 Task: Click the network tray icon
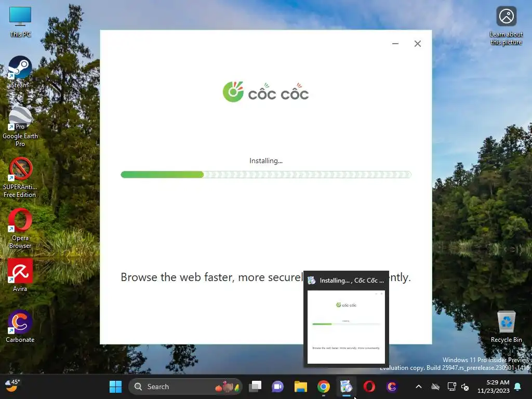tap(451, 387)
